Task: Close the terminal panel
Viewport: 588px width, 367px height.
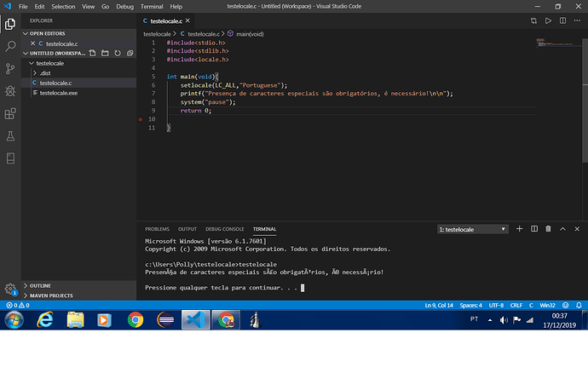Action: (x=577, y=229)
